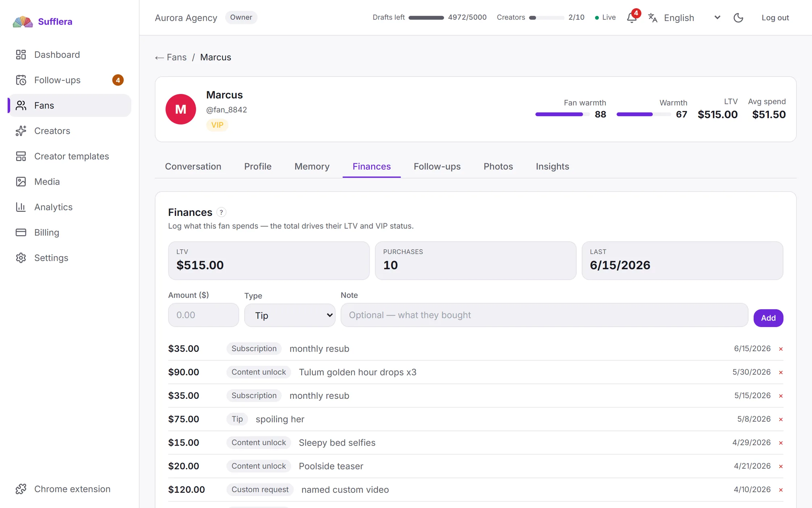Switch to the Conversation tab
This screenshot has width=812, height=508.
click(193, 167)
